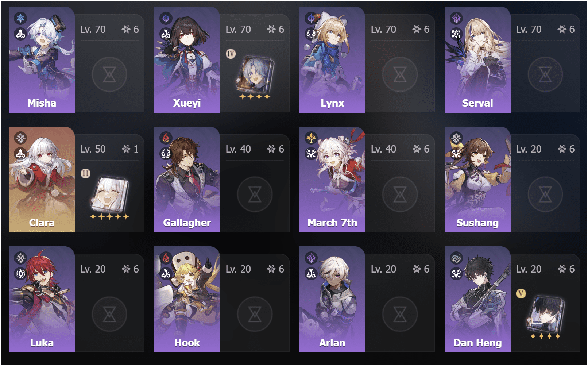Open Dan Heng's light cone thumbnail
The height and width of the screenshot is (366, 588).
[x=545, y=315]
